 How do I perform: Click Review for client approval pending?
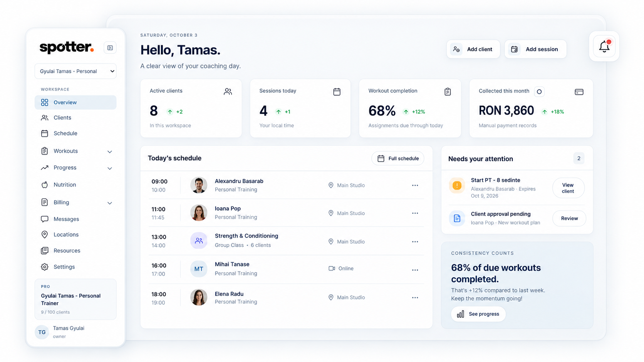tap(569, 219)
